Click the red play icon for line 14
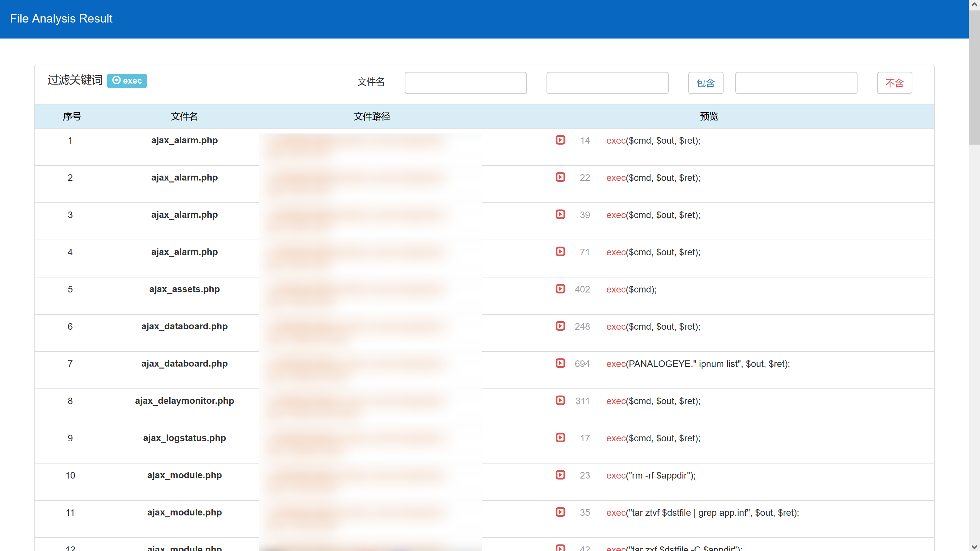The image size is (980, 551). click(x=560, y=140)
